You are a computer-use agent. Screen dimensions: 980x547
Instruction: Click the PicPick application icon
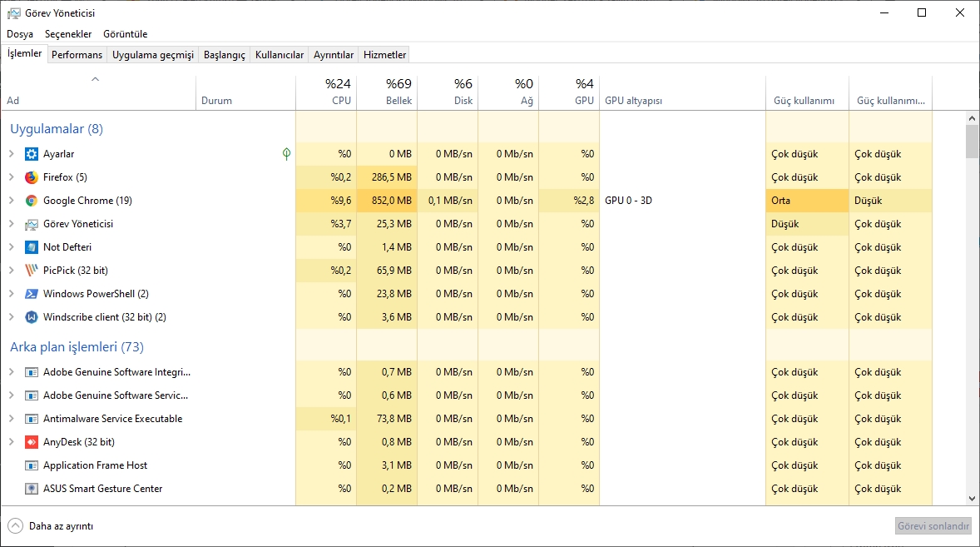pos(32,271)
